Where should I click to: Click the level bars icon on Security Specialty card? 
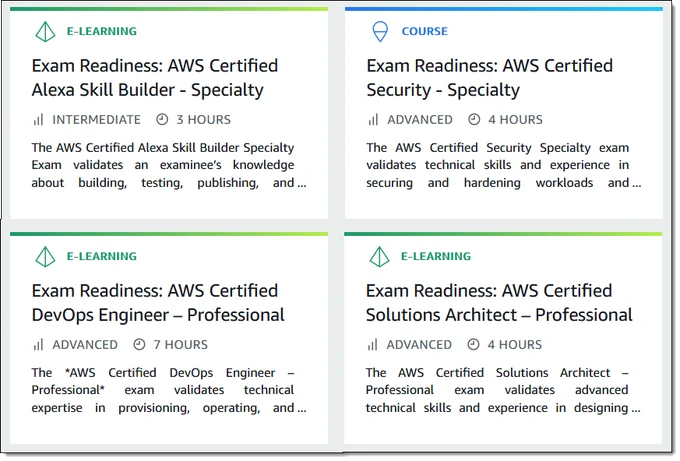(373, 120)
